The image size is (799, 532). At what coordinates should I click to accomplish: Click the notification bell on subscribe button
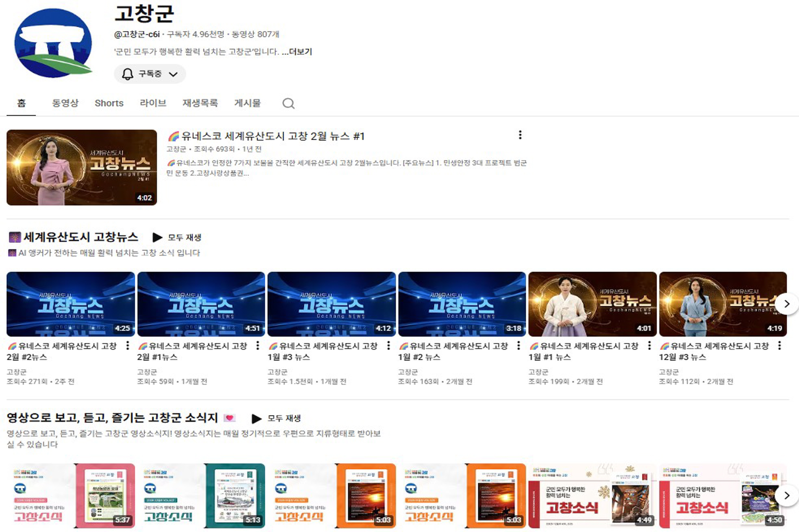coord(127,74)
